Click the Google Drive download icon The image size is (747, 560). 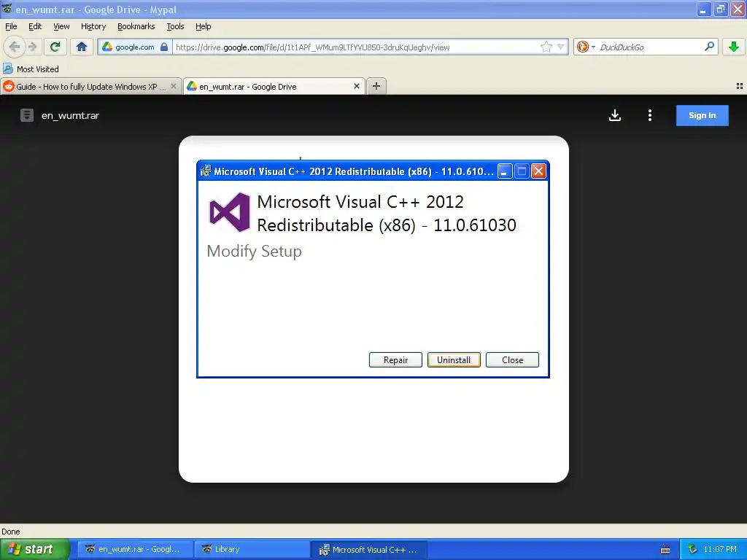pos(615,115)
